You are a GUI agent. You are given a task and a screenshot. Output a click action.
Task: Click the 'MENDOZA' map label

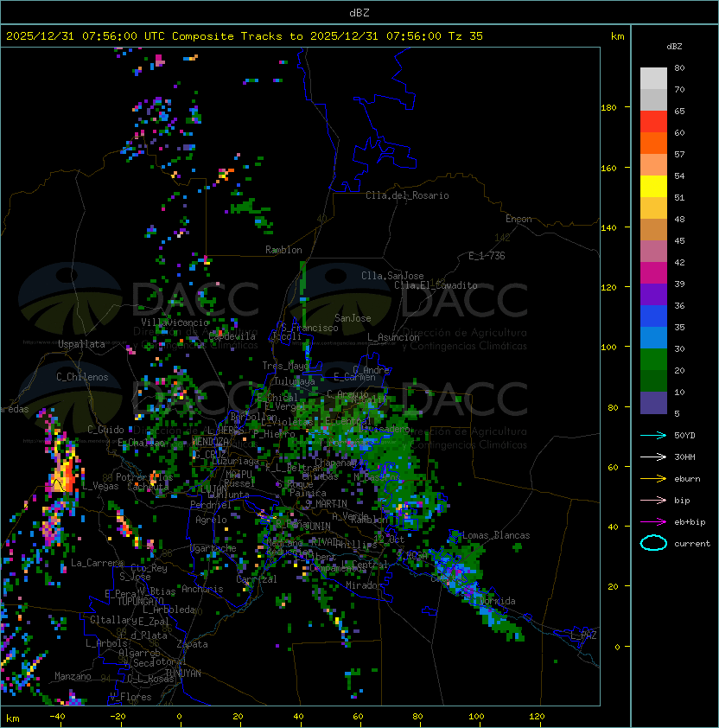coord(210,442)
